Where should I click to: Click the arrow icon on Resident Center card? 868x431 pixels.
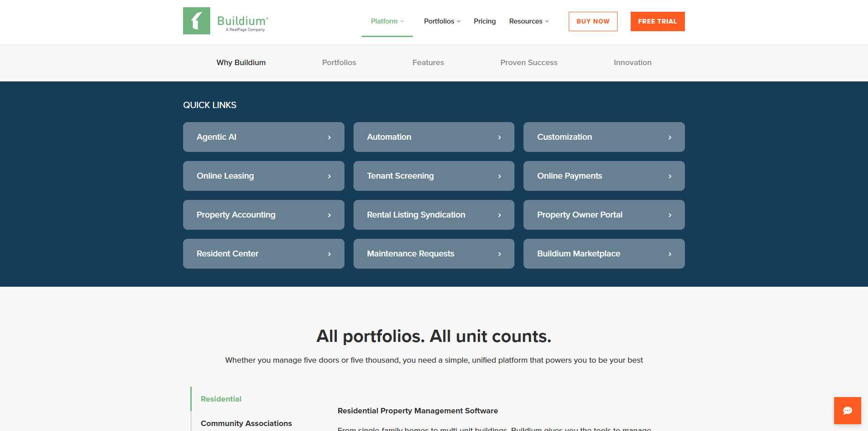tap(329, 254)
